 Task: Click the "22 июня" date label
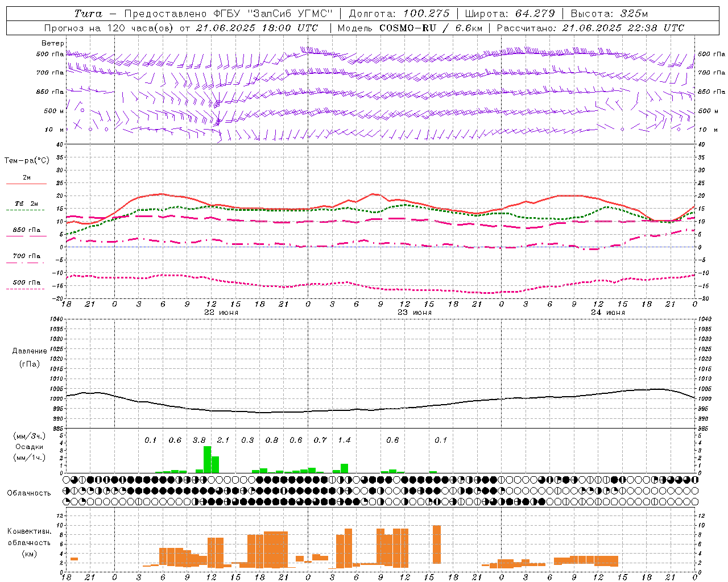click(221, 313)
